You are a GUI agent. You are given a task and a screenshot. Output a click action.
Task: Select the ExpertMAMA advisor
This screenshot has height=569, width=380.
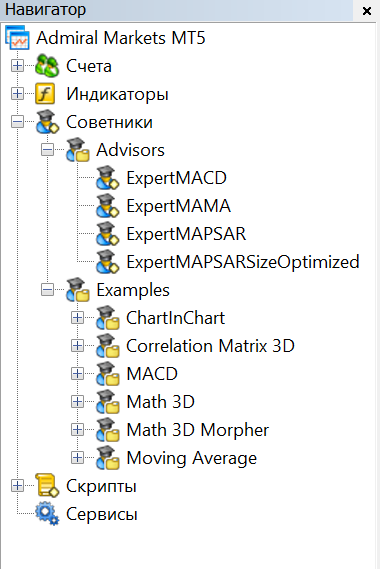coord(178,206)
